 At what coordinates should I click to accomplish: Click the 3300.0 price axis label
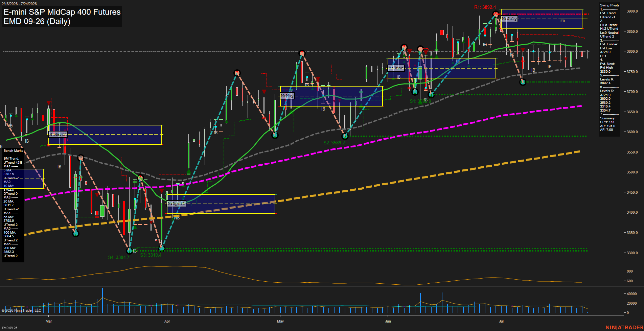click(x=632, y=253)
